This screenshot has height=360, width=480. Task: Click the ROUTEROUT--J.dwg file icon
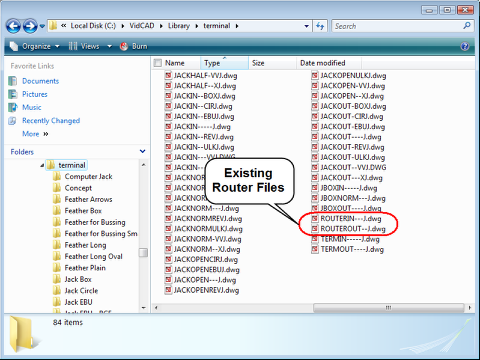[315, 229]
